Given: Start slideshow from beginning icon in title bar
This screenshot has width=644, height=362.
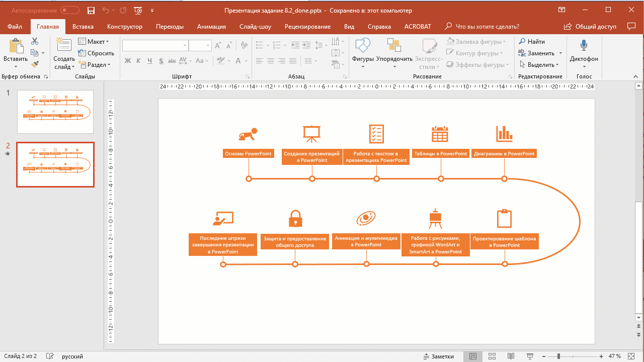Looking at the screenshot, I should pos(138,10).
